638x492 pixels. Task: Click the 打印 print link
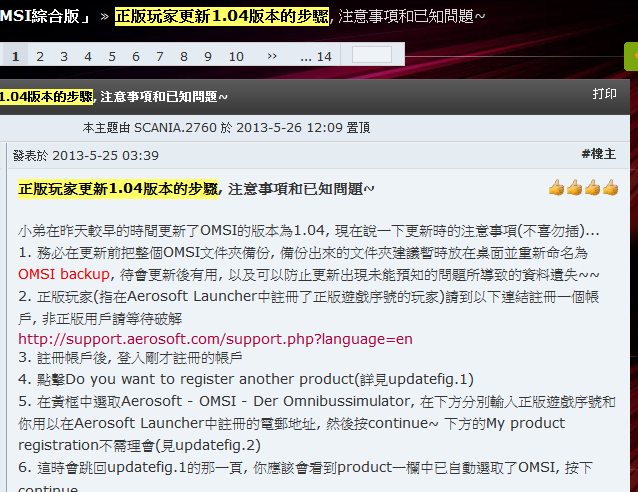pos(604,94)
